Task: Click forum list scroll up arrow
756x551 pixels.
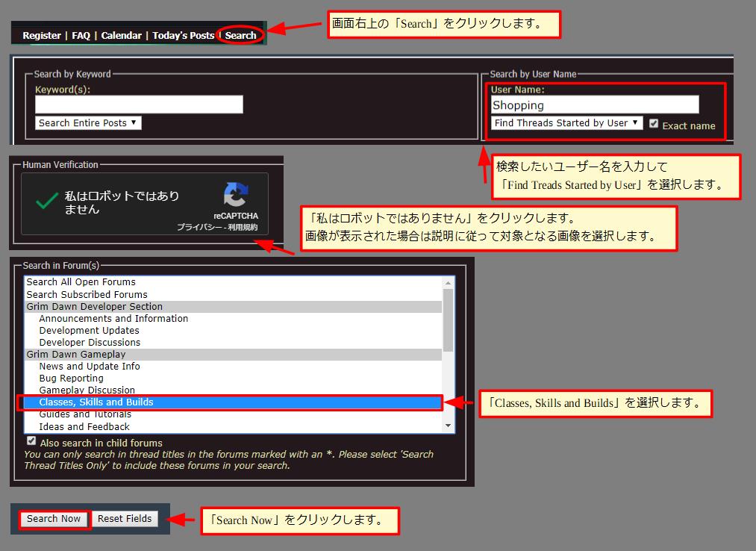Action: coord(449,283)
